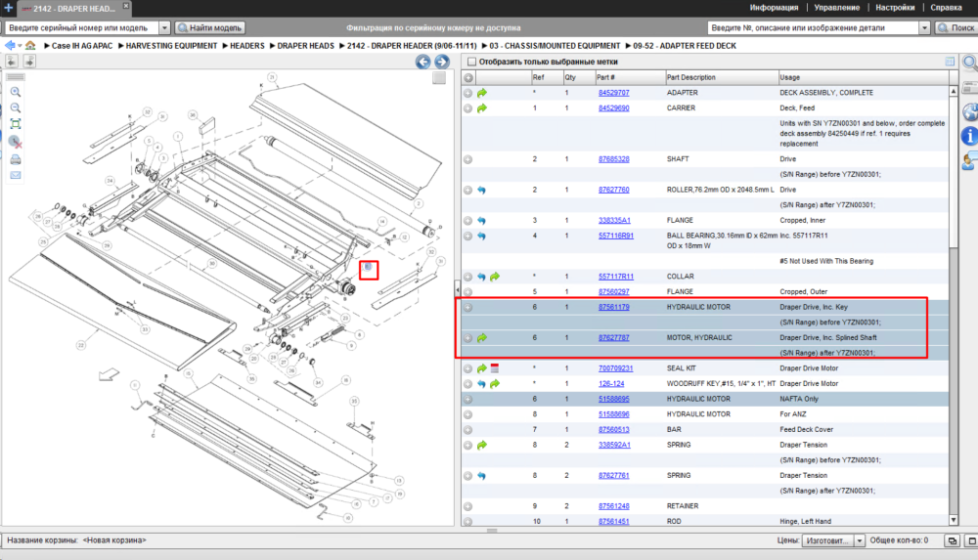This screenshot has width=978, height=560.
Task: Toggle add-all circle in table header
Action: coord(468,78)
